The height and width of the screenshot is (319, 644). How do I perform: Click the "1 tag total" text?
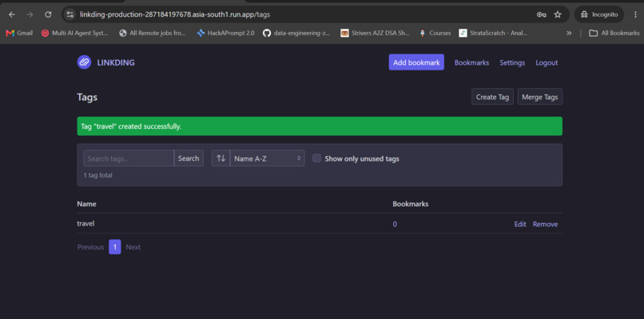pos(97,175)
